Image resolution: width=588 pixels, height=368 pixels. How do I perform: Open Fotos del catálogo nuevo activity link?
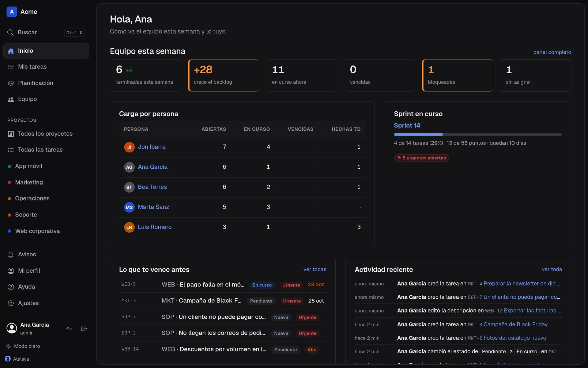(515, 338)
